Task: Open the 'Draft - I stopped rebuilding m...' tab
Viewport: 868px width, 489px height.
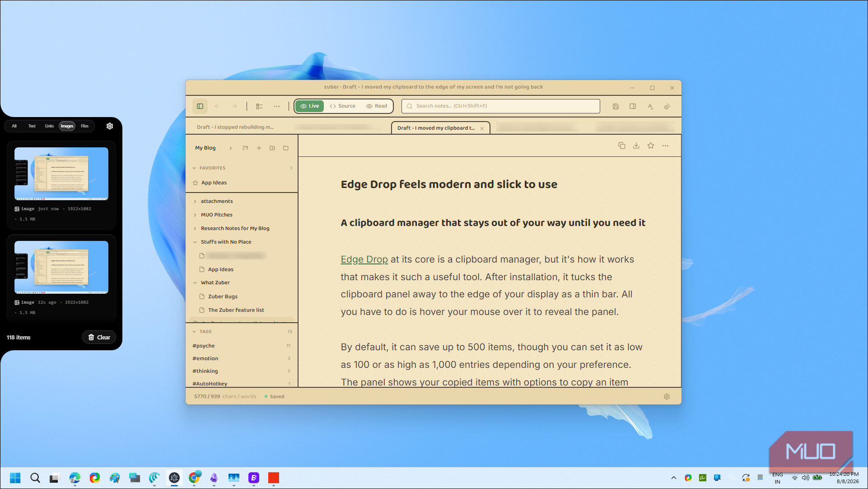Action: click(x=235, y=127)
